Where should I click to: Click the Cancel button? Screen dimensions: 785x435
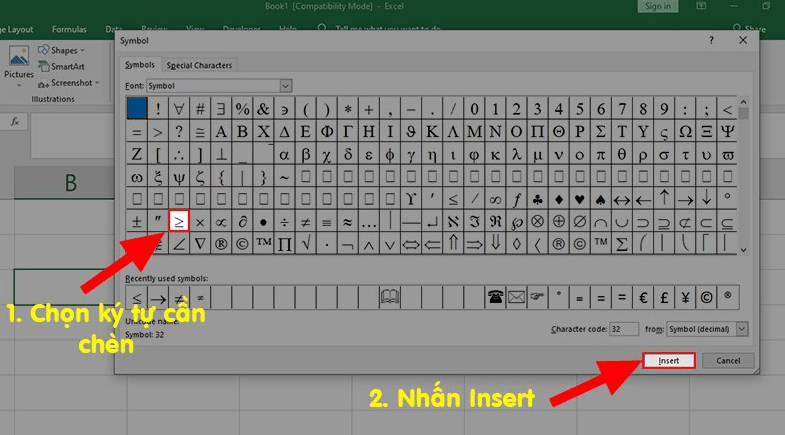[x=727, y=360]
